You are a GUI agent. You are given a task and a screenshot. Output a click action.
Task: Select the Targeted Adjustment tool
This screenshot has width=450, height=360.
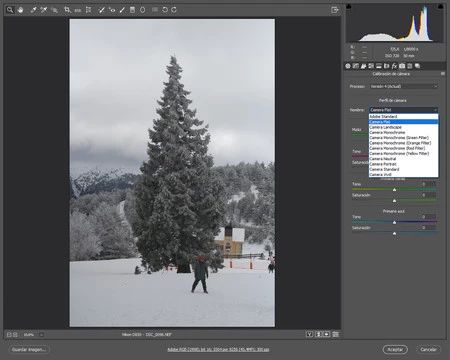pyautogui.click(x=54, y=10)
